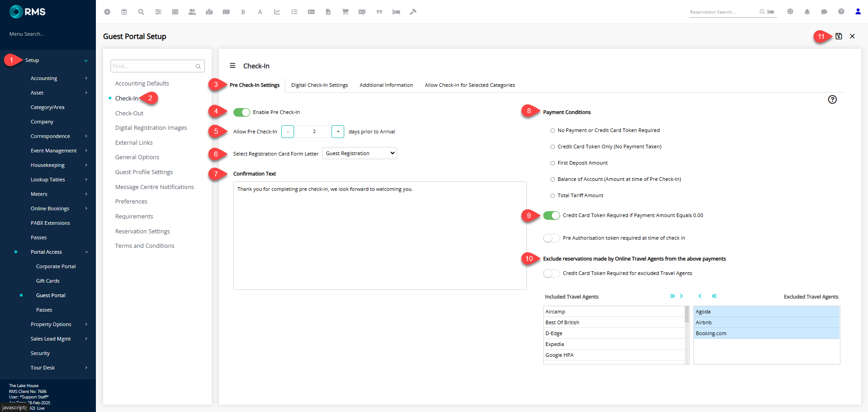Viewport: 868px width, 412px height.
Task: Expand the Accounting submenu arrow
Action: pos(86,78)
